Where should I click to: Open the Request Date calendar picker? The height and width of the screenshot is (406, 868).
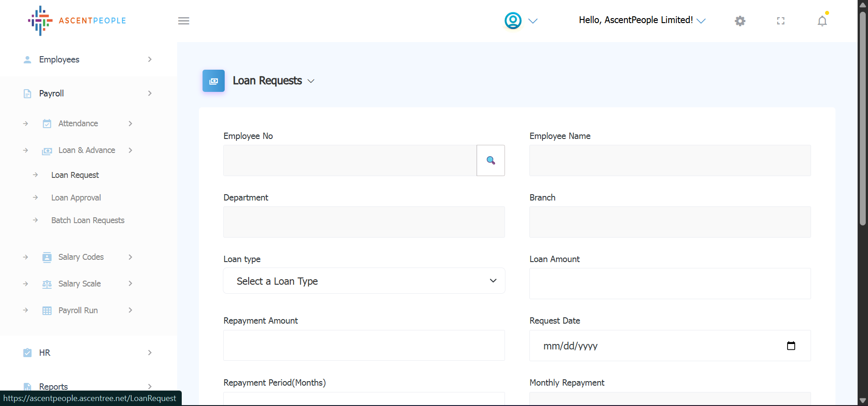click(x=791, y=346)
